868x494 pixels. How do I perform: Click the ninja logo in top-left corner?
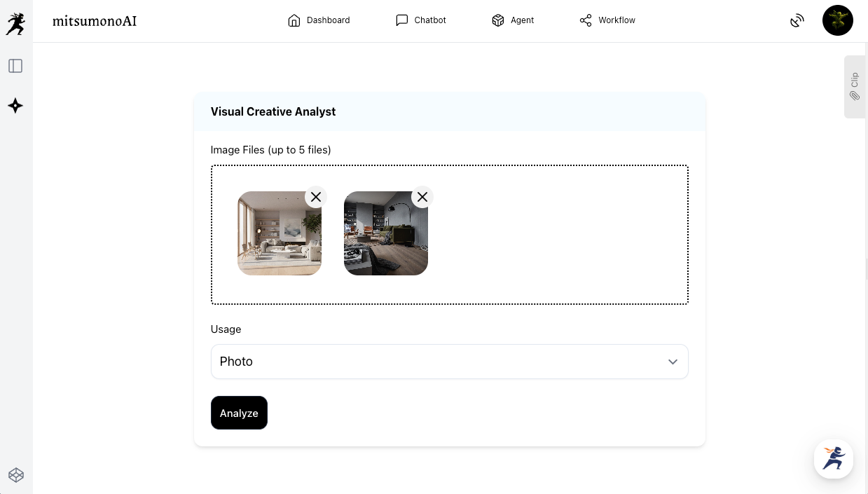pyautogui.click(x=15, y=23)
